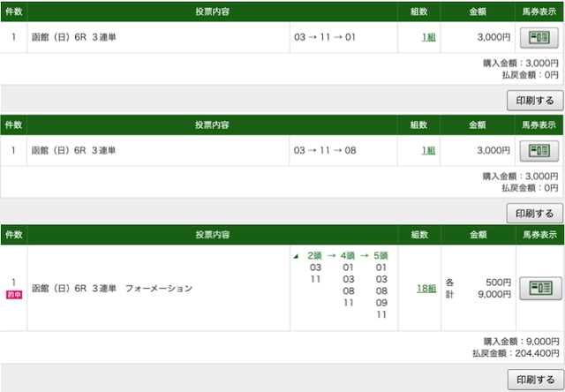Open 1組 link for 03→11→08 bet
The width and height of the screenshot is (565, 392).
[428, 151]
